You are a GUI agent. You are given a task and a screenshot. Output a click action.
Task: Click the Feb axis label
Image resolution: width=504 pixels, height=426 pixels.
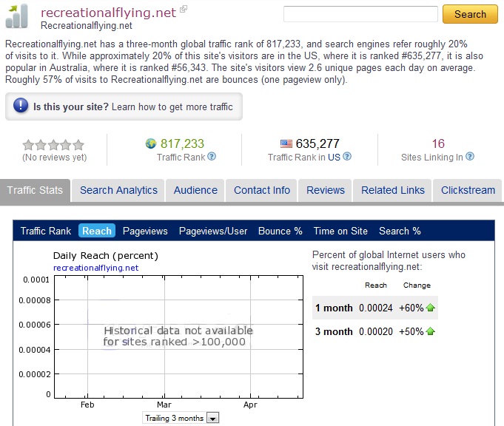[x=87, y=405]
